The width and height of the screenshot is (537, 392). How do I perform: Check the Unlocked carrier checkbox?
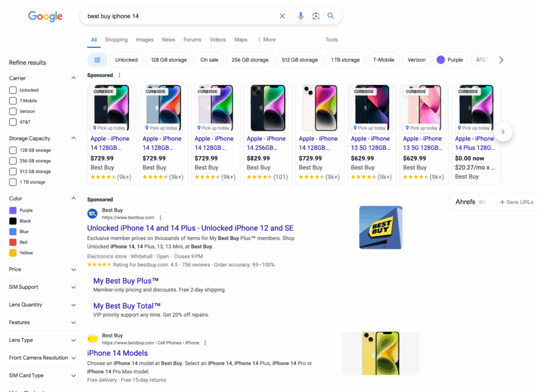[x=13, y=90]
